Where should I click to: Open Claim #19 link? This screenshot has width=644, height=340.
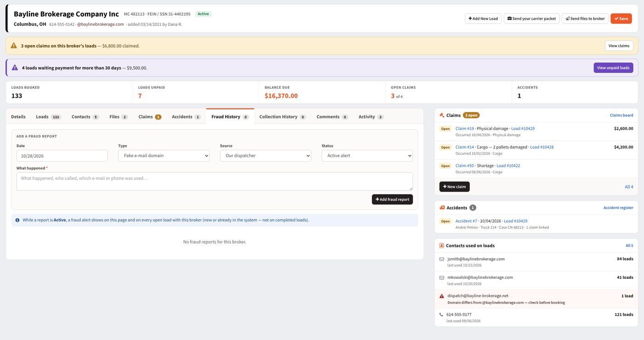click(x=465, y=129)
